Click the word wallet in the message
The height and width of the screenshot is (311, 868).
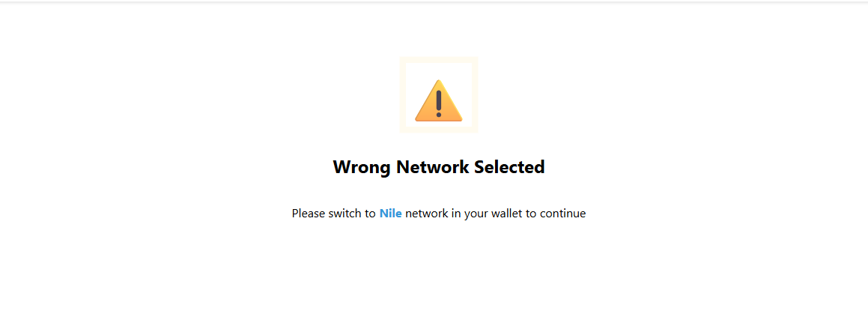507,214
